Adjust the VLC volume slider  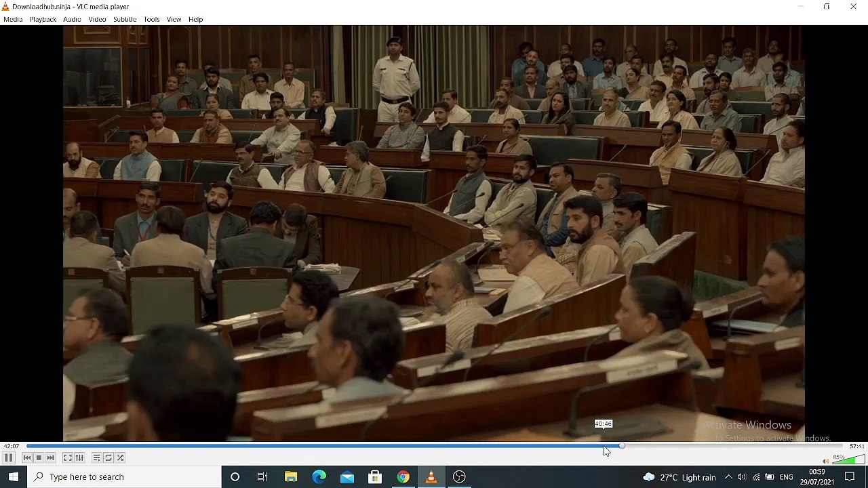848,460
